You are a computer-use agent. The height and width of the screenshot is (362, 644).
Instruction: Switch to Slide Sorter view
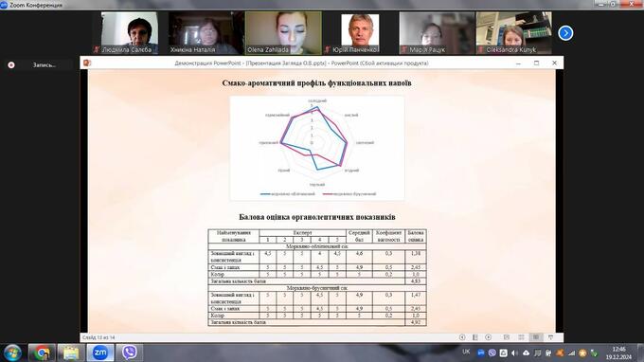(521, 337)
